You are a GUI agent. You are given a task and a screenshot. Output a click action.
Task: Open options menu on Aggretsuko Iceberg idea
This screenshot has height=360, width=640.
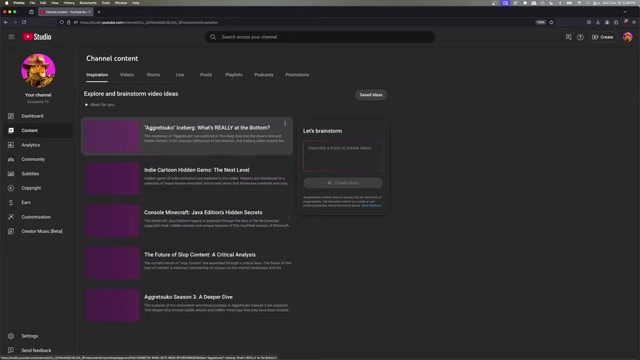[285, 123]
